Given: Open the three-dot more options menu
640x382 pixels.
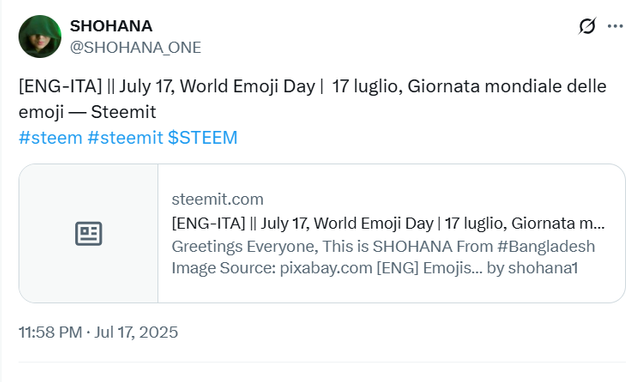Looking at the screenshot, I should 615,26.
